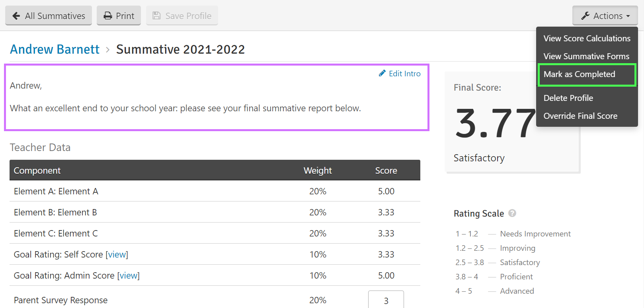Click Proficient rating scale entry
644x308 pixels.
click(516, 277)
